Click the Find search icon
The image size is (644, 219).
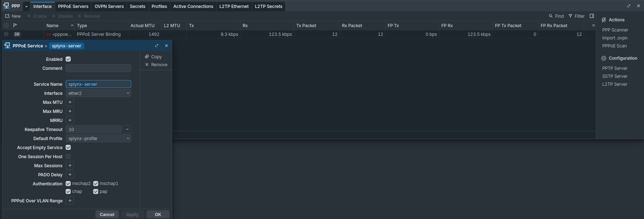[551, 16]
